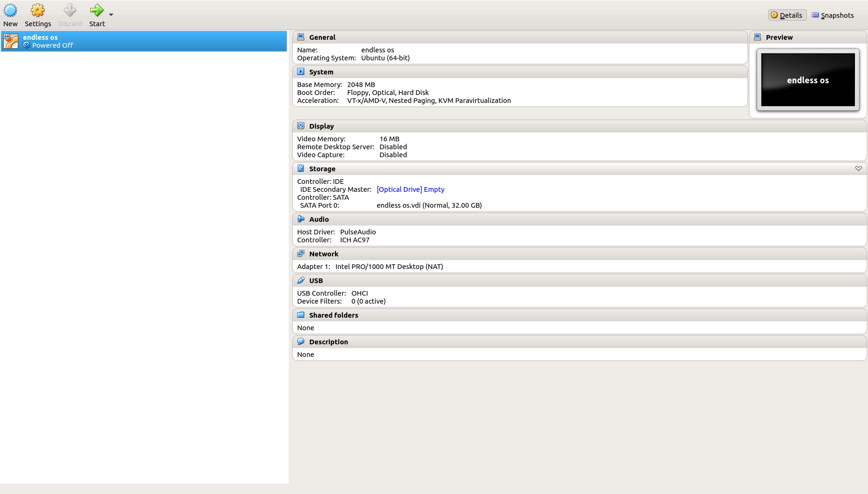868x494 pixels.
Task: Click the General section monitor icon
Action: click(301, 37)
